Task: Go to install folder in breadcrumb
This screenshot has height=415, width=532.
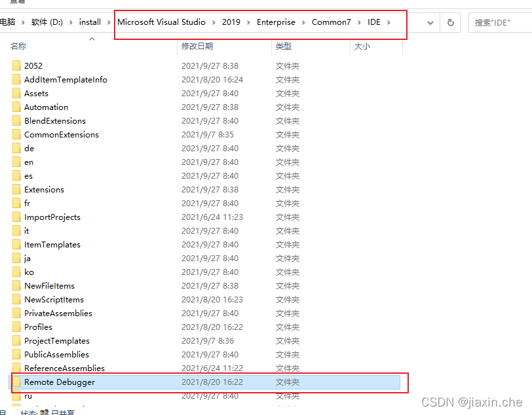Action: (90, 22)
